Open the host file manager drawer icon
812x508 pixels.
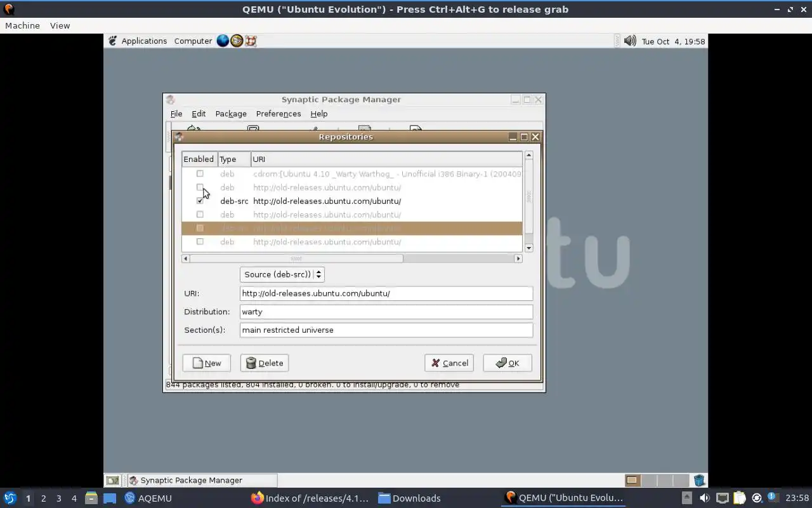click(91, 498)
